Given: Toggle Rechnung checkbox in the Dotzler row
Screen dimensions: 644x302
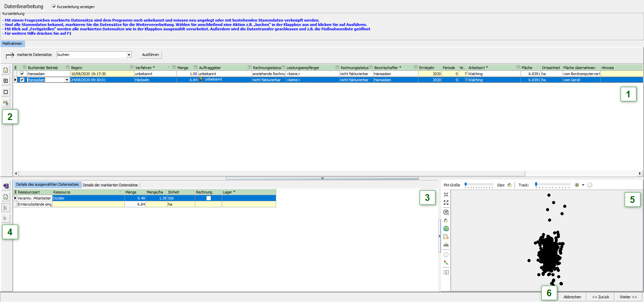Looking at the screenshot, I should click(208, 198).
